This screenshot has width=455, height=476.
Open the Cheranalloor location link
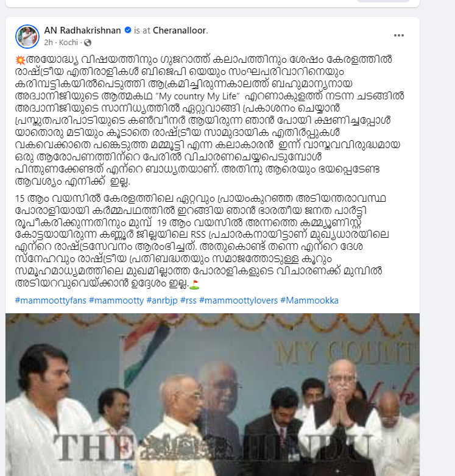[x=180, y=30]
